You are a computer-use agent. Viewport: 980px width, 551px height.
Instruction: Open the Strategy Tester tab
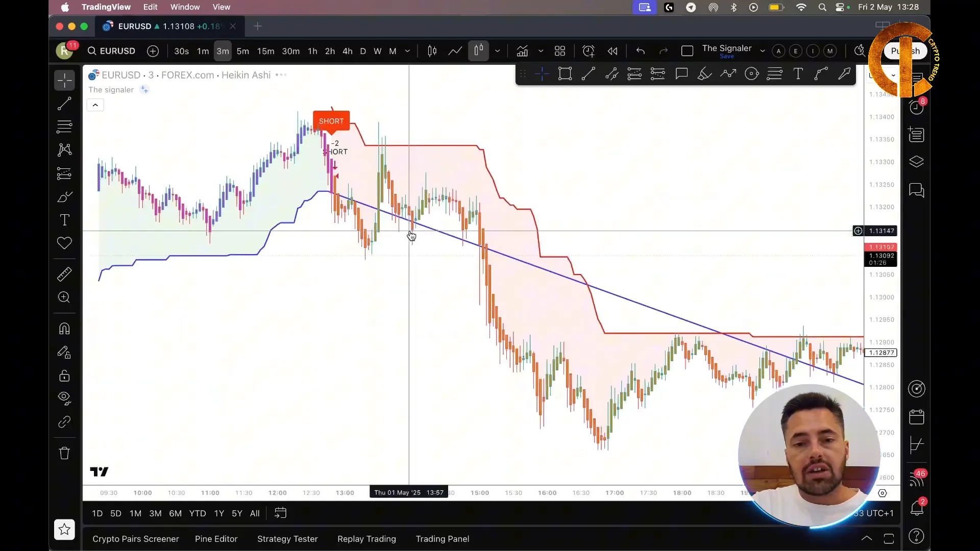(287, 539)
